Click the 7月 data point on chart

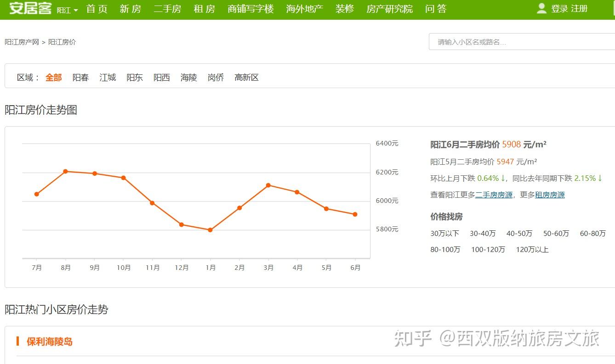[x=37, y=194]
